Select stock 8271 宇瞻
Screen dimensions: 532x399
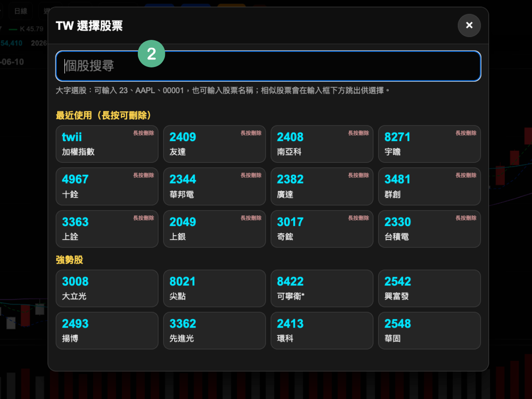point(430,144)
